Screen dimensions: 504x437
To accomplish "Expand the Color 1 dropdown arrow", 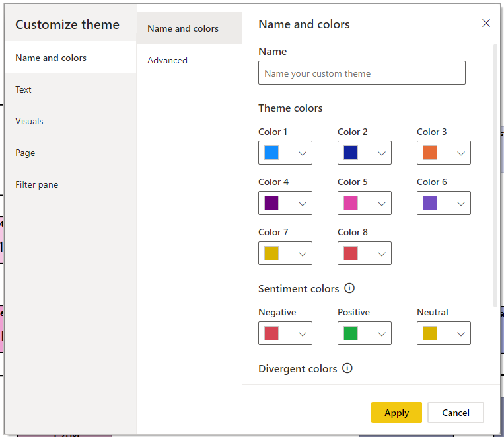I will tap(303, 153).
